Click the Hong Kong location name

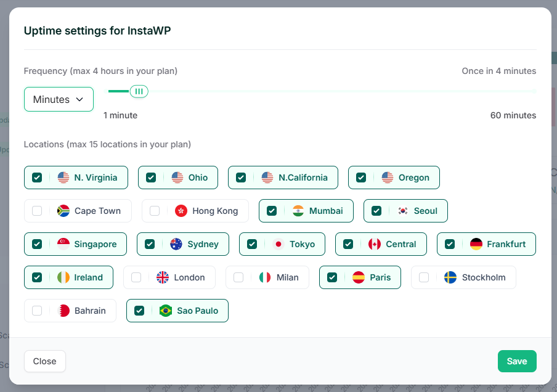click(215, 211)
